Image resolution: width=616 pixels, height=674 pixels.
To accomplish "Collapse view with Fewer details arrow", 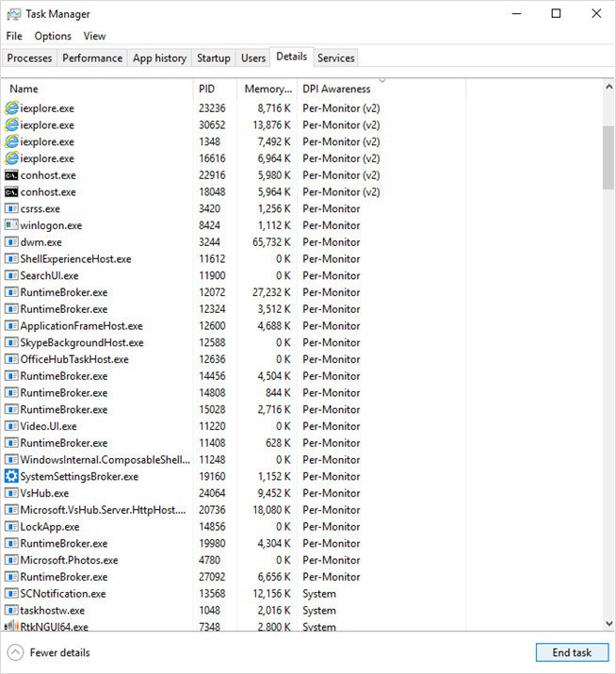I will pyautogui.click(x=15, y=652).
